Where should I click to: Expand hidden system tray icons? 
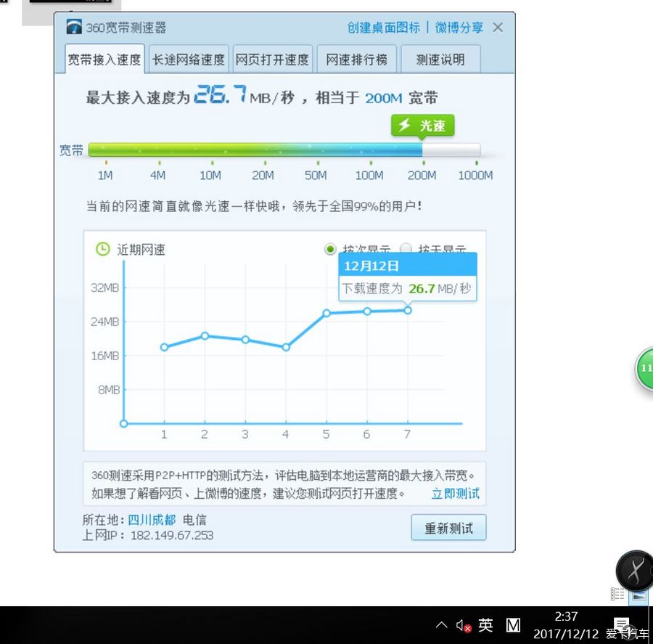tap(441, 625)
